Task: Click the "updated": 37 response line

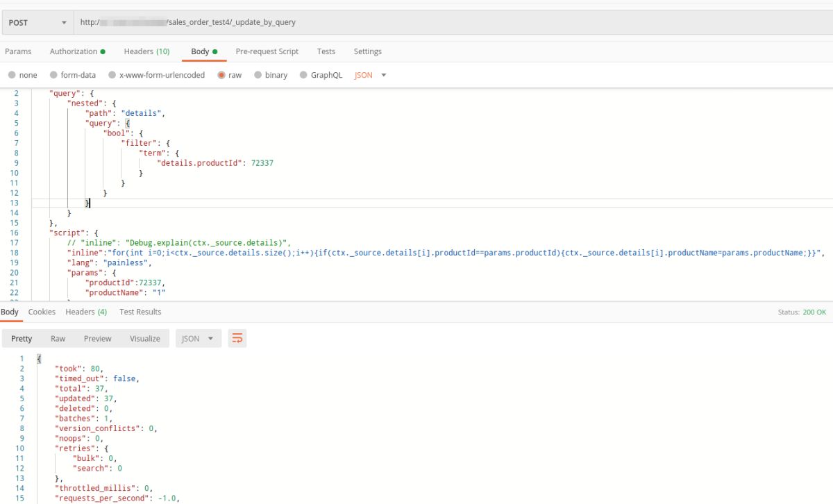Action: click(x=86, y=398)
